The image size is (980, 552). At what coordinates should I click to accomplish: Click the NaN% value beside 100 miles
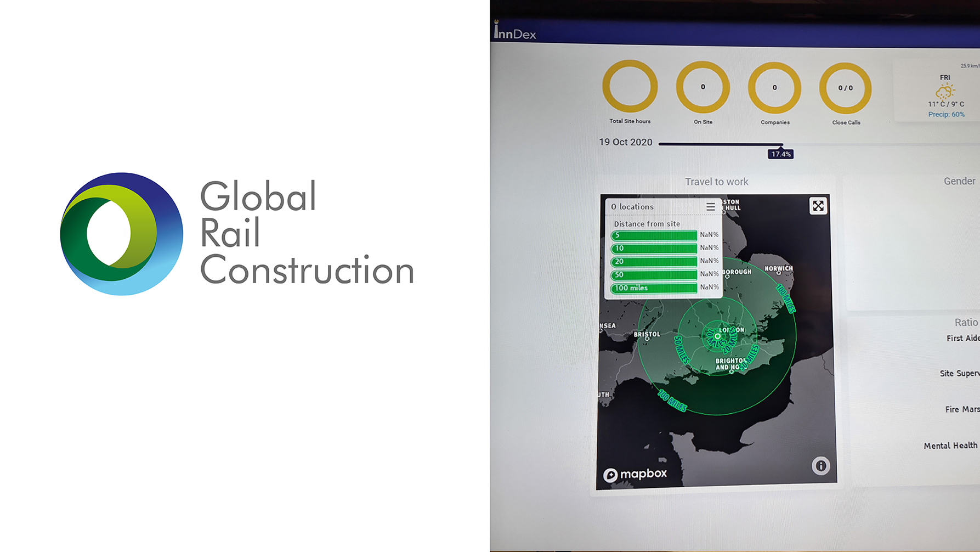709,287
